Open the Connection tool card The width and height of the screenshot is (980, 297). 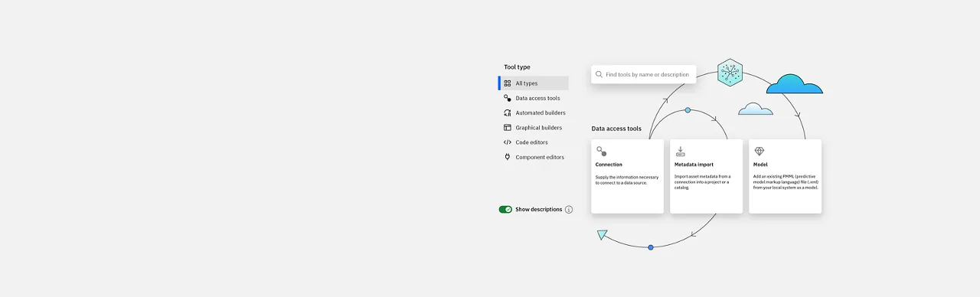coord(627,176)
